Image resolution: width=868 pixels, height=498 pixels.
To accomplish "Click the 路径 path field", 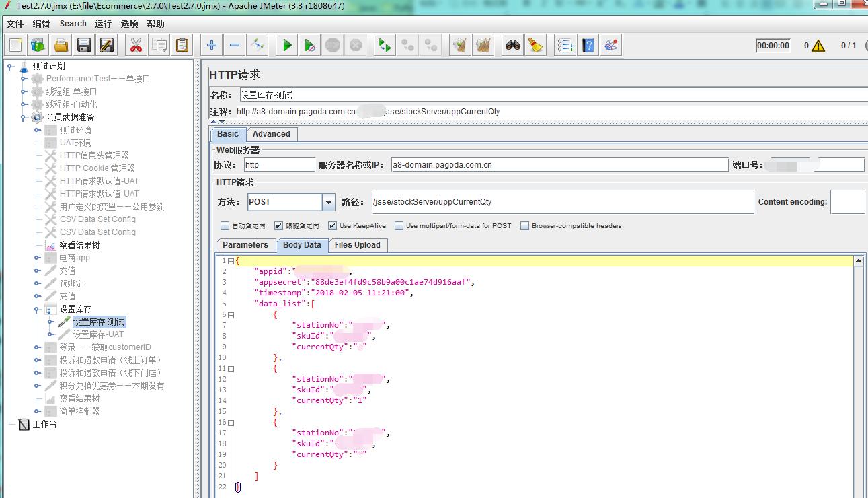I will 562,202.
